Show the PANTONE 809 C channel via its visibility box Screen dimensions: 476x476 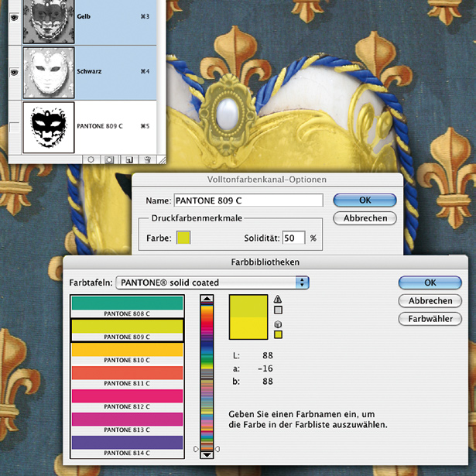[x=14, y=127]
